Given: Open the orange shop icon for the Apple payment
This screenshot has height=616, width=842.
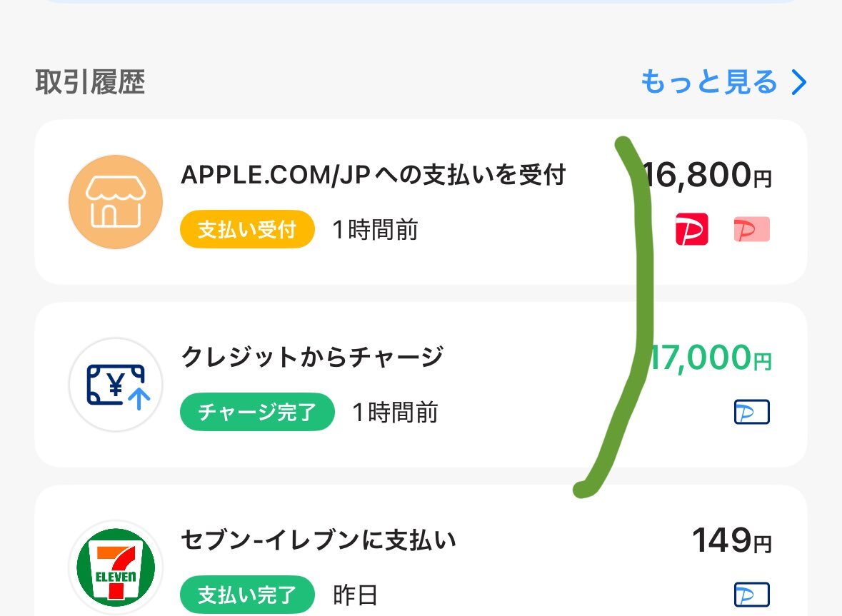Looking at the screenshot, I should point(116,202).
